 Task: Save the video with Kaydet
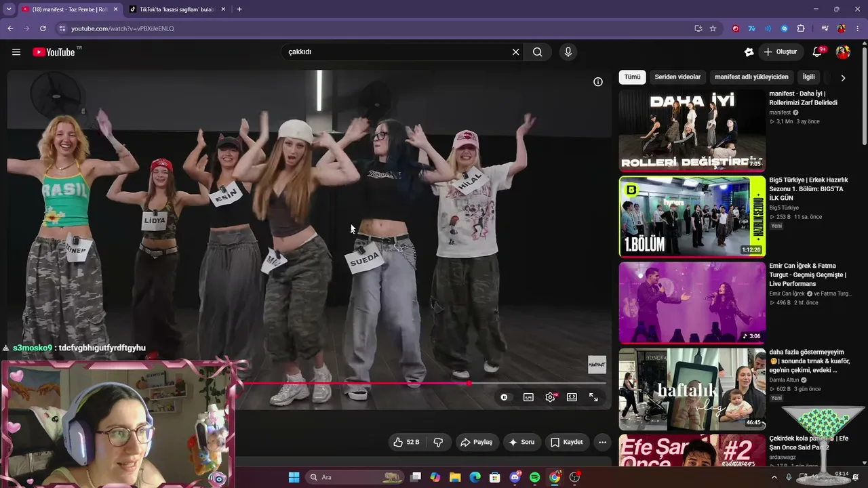click(567, 442)
